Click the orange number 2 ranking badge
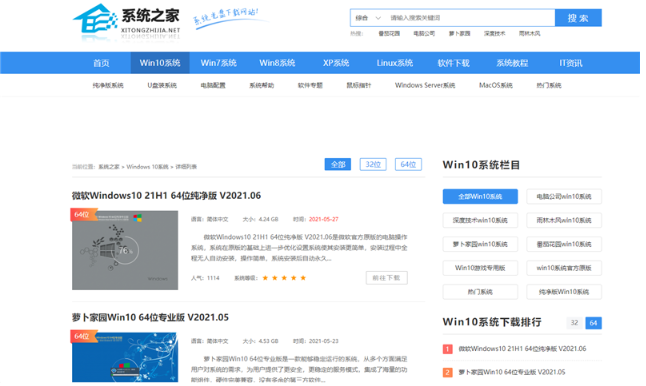646x386 pixels. tap(448, 372)
